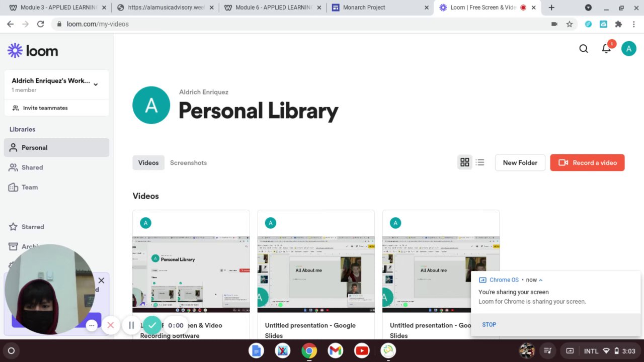Open the Personal Library video thumbnail
Image resolution: width=644 pixels, height=362 pixels.
pyautogui.click(x=191, y=274)
